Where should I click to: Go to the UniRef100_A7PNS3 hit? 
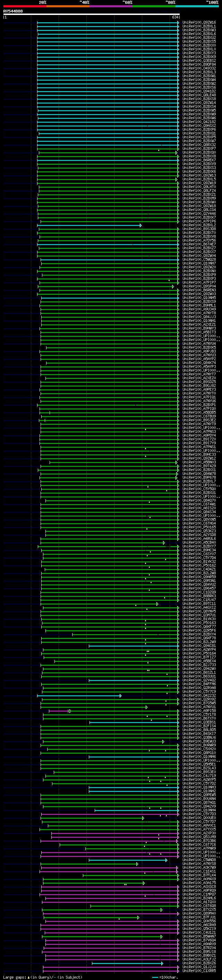coord(199,432)
